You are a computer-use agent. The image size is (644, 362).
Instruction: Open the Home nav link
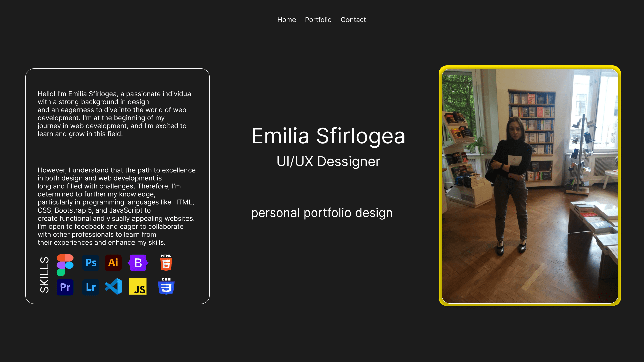tap(286, 20)
